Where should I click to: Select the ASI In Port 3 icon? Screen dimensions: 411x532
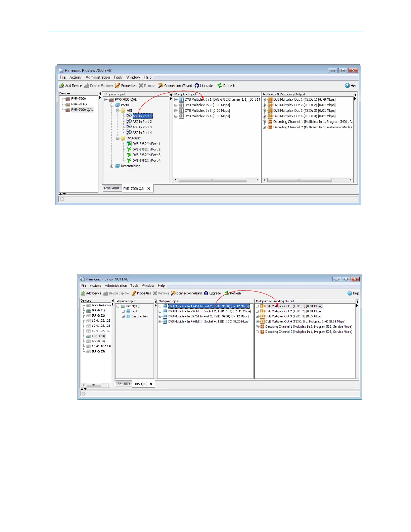(129, 127)
